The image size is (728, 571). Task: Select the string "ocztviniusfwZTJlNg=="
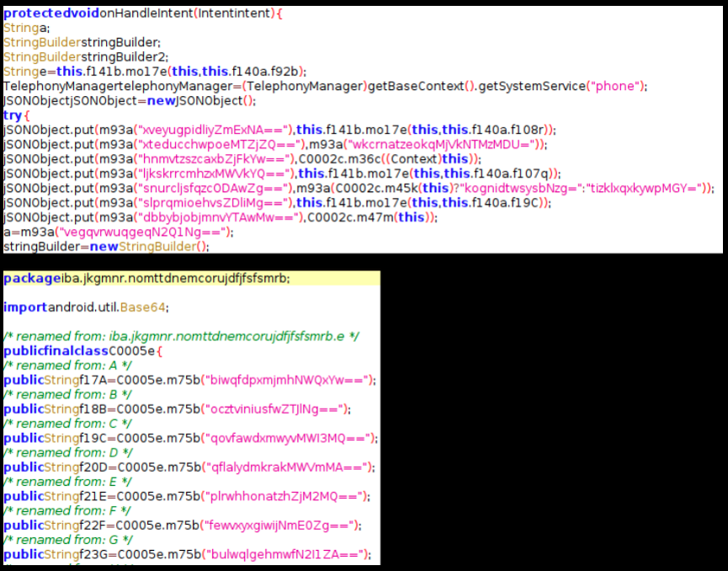[275, 409]
